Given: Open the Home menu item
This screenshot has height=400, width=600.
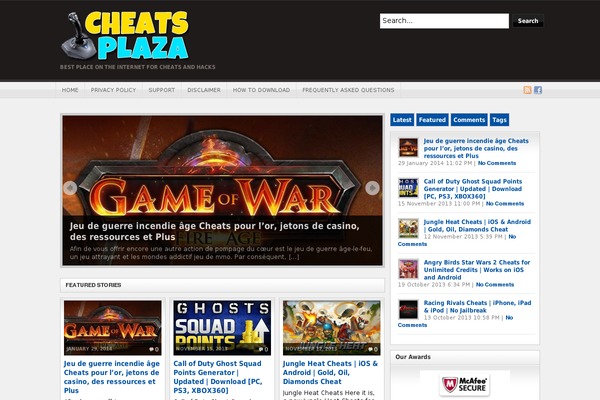Looking at the screenshot, I should click(x=70, y=90).
